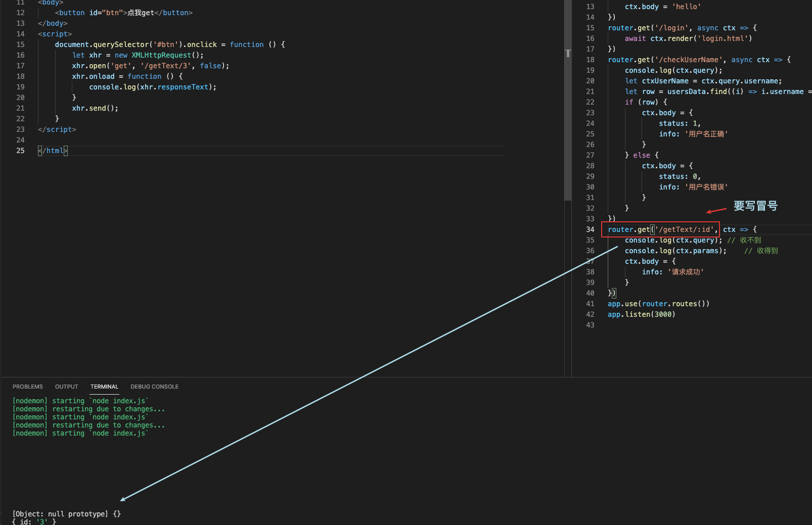The width and height of the screenshot is (812, 525).
Task: Click the app.listen(3000) line
Action: pyautogui.click(x=642, y=314)
